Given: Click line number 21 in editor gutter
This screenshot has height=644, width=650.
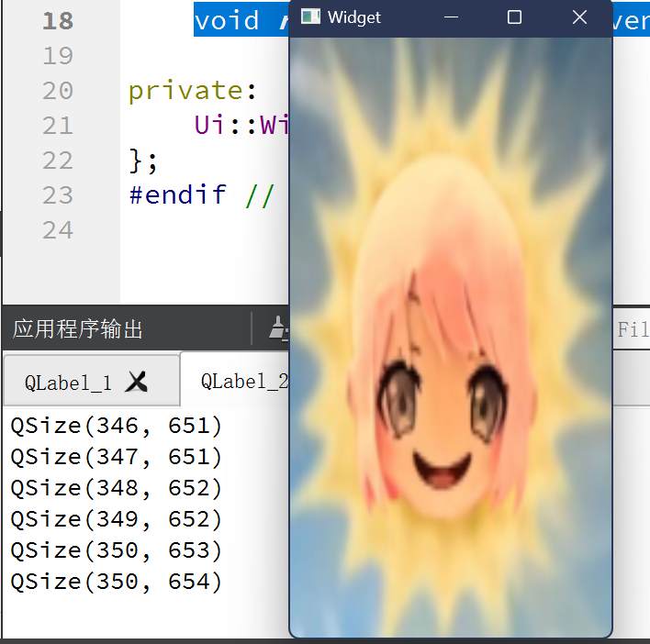Looking at the screenshot, I should 58,126.
